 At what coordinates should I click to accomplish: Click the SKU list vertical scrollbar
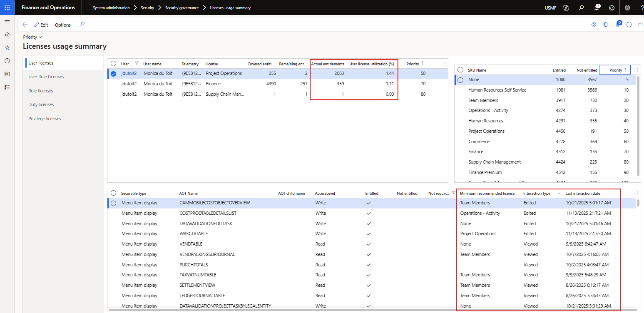pos(639,125)
